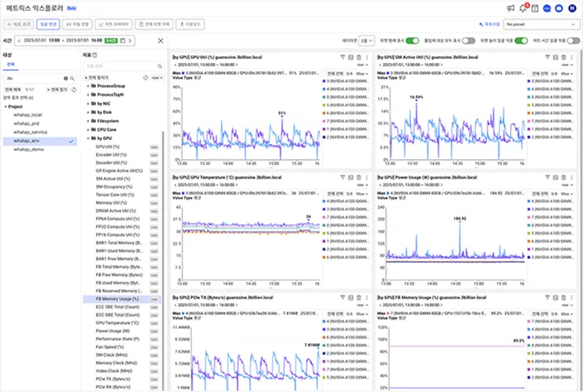Go to previous time range with left arrow
The image size is (583, 392).
click(x=19, y=40)
